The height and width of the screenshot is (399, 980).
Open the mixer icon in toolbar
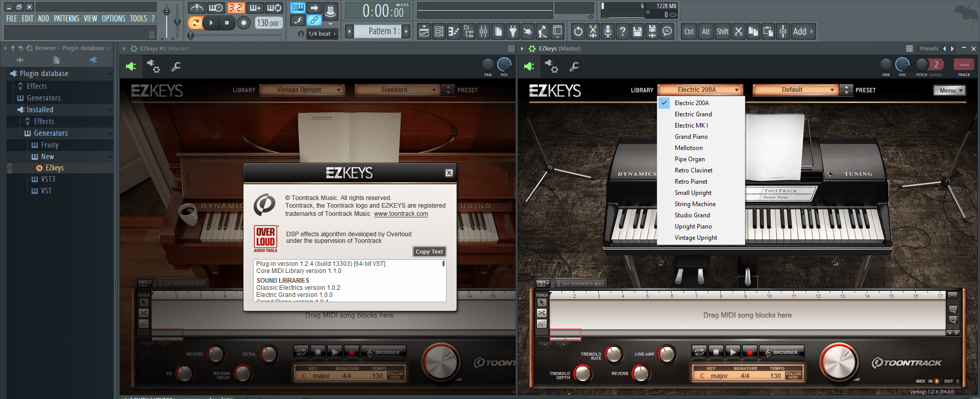pos(483,32)
